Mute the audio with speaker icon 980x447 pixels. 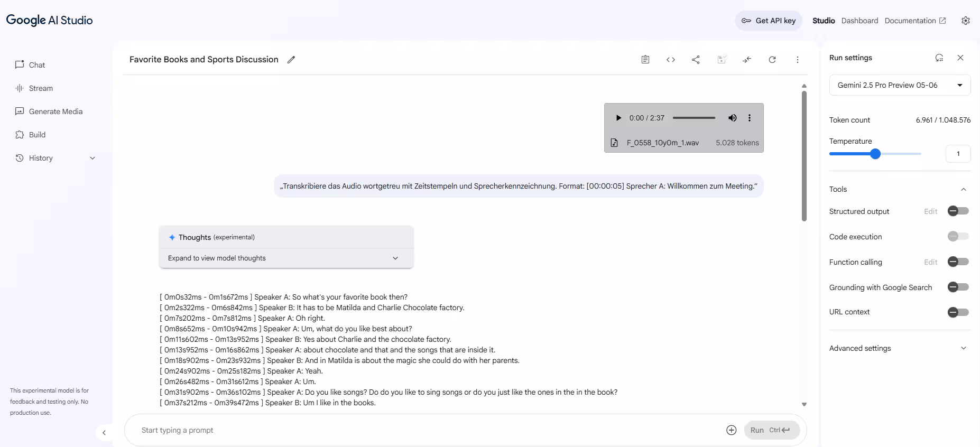(x=732, y=118)
